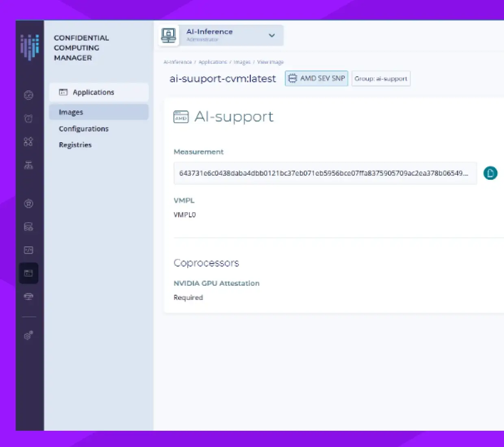
Task: Click the AMD SEV SNP badge
Action: point(316,78)
